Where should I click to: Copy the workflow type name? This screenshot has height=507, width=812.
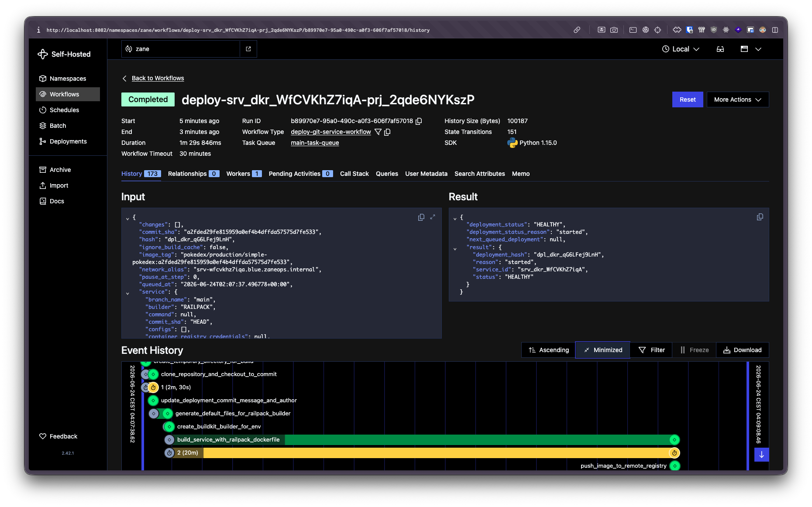387,132
